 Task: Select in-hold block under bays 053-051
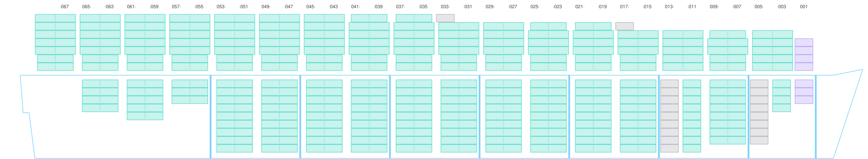tap(235, 116)
